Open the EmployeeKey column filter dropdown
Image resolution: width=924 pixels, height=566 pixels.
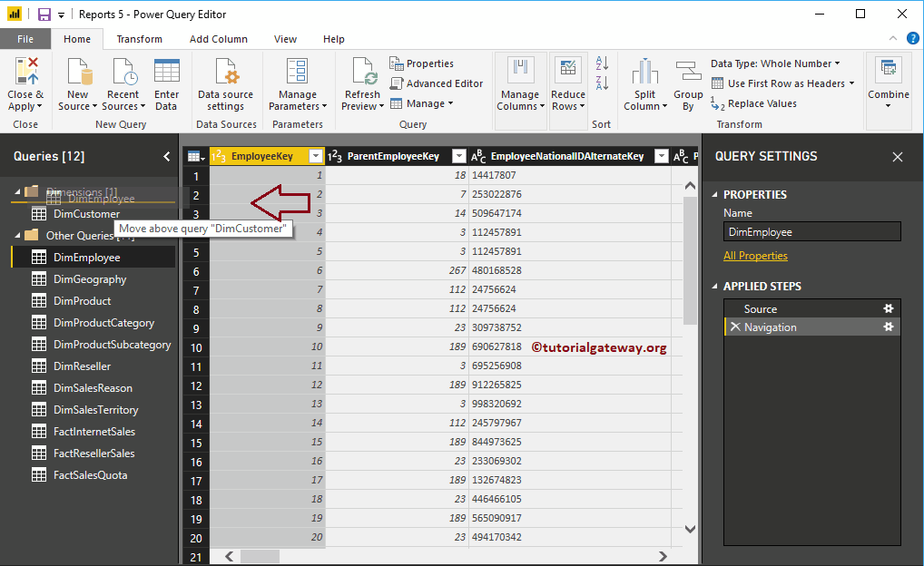315,155
